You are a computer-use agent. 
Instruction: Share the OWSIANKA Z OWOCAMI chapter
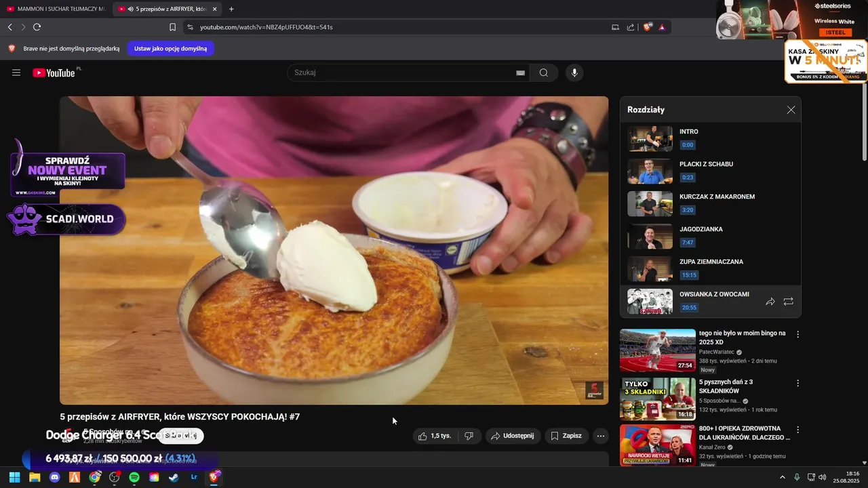click(x=770, y=302)
